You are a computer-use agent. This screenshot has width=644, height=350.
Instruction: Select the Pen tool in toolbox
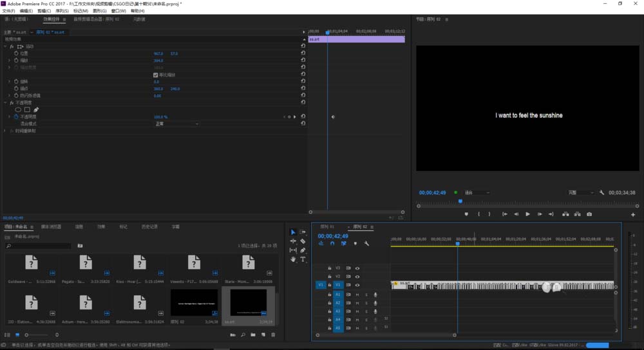(x=303, y=250)
